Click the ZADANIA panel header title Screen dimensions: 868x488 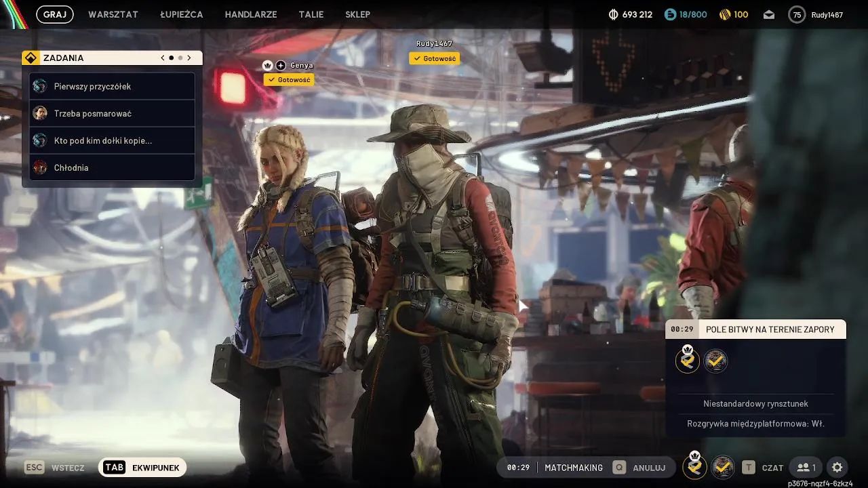(x=64, y=58)
